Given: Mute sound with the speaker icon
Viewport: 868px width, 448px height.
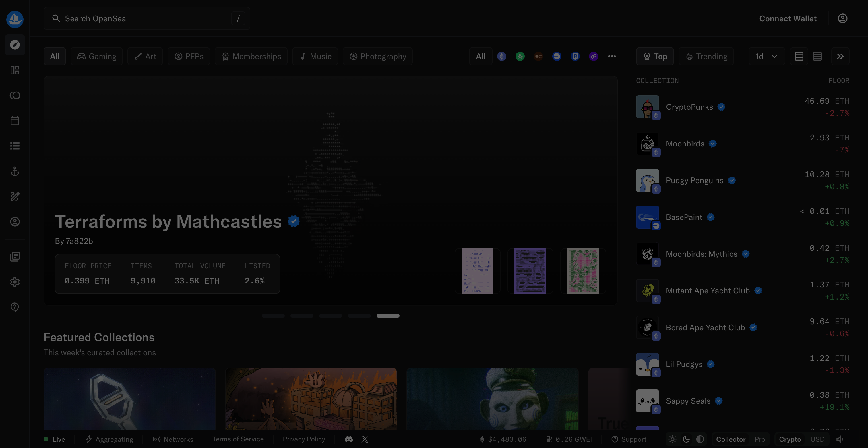Looking at the screenshot, I should (840, 439).
